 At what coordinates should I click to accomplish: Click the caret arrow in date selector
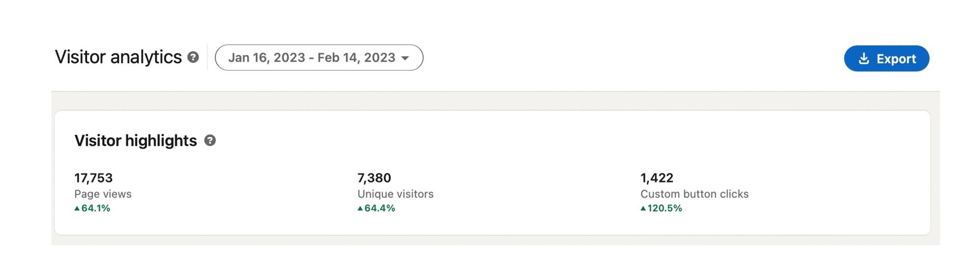pyautogui.click(x=405, y=58)
